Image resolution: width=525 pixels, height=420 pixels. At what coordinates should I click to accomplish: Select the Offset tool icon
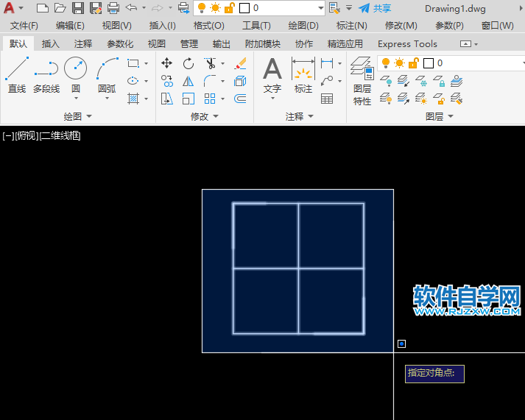click(x=240, y=99)
